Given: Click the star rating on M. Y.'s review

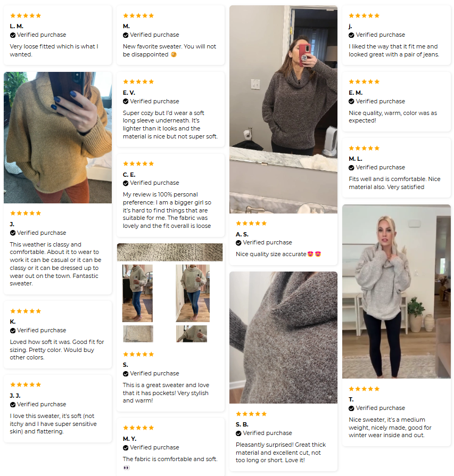Looking at the screenshot, I should coord(138,428).
